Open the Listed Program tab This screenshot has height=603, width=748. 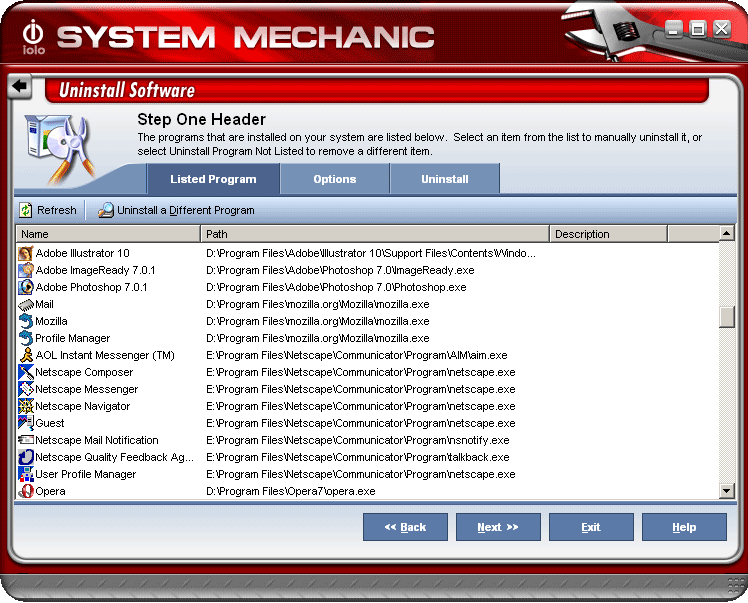(x=213, y=179)
